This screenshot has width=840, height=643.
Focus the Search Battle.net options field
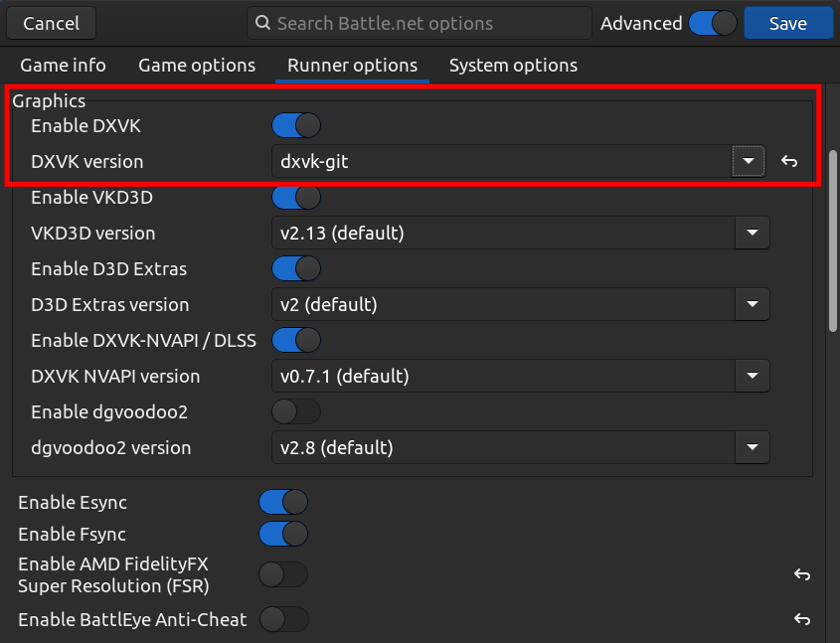tap(427, 23)
